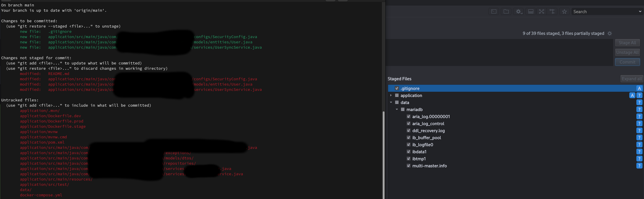Click the question mark badge on ibtmp1 row
This screenshot has width=644, height=199.
tap(639, 159)
